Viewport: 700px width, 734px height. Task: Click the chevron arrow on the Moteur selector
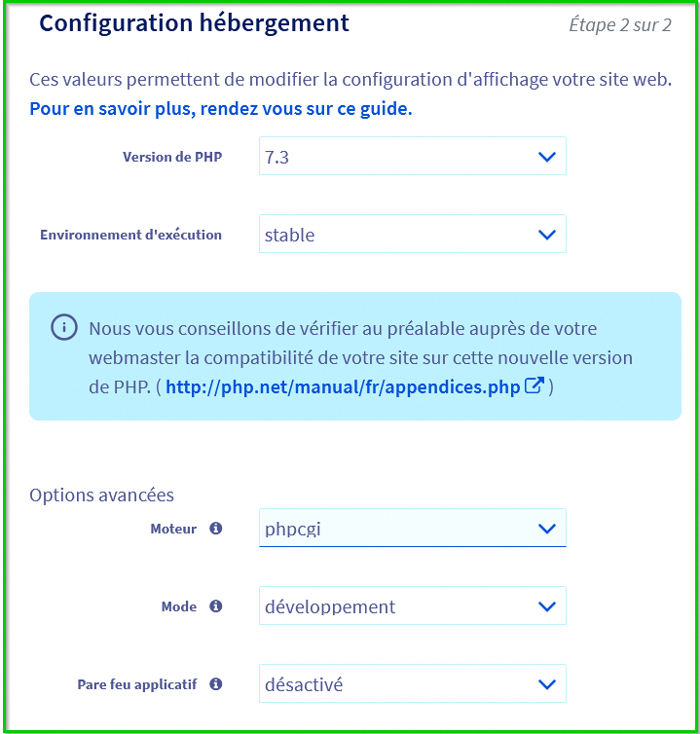[x=546, y=529]
